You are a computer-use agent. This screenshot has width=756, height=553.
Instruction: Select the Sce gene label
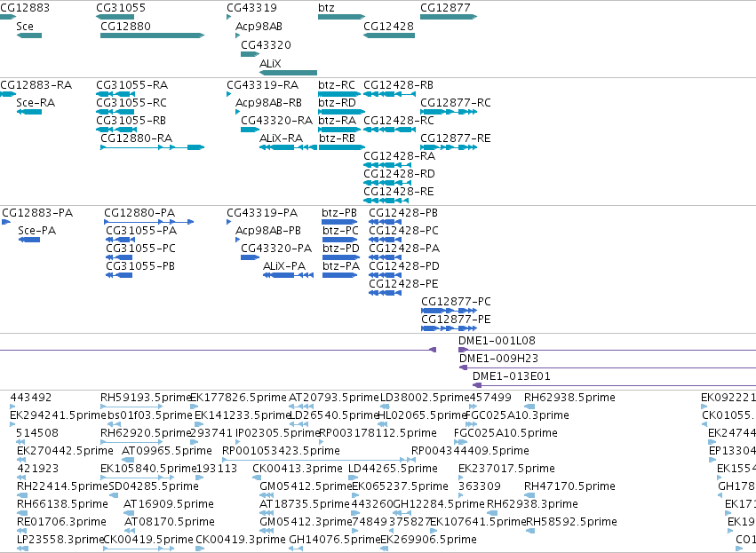pyautogui.click(x=25, y=27)
